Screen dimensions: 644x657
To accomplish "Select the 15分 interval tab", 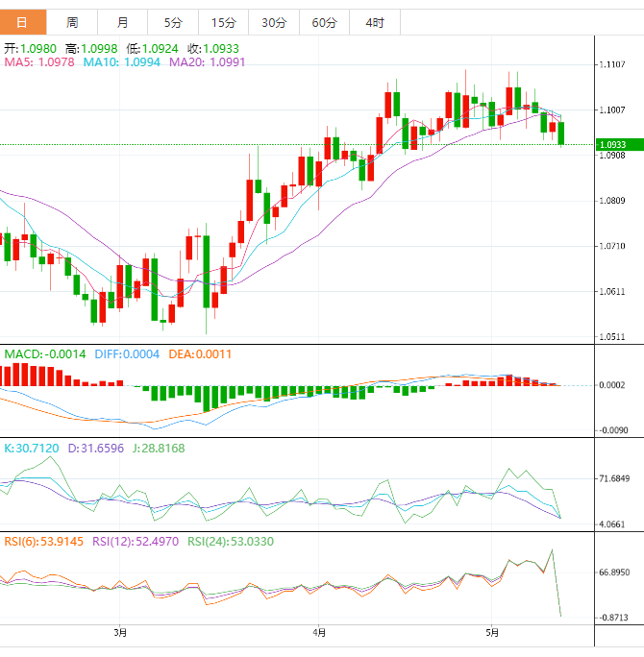I will pos(222,22).
